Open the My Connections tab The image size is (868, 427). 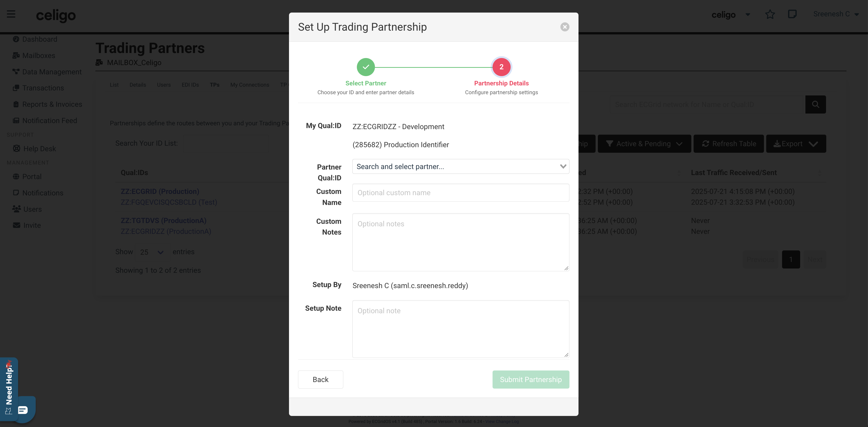coord(250,85)
